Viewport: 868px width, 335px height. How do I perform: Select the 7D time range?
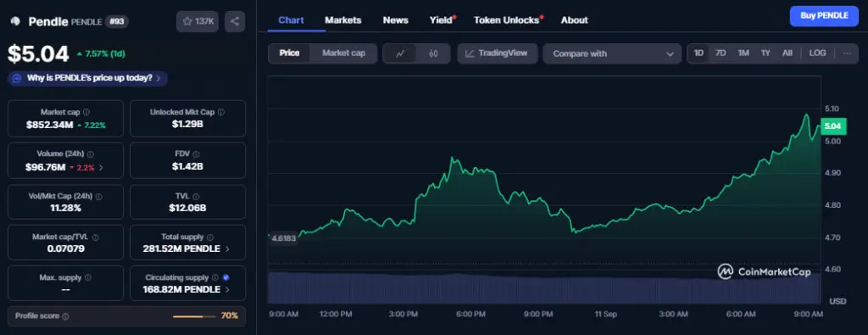[x=721, y=53]
